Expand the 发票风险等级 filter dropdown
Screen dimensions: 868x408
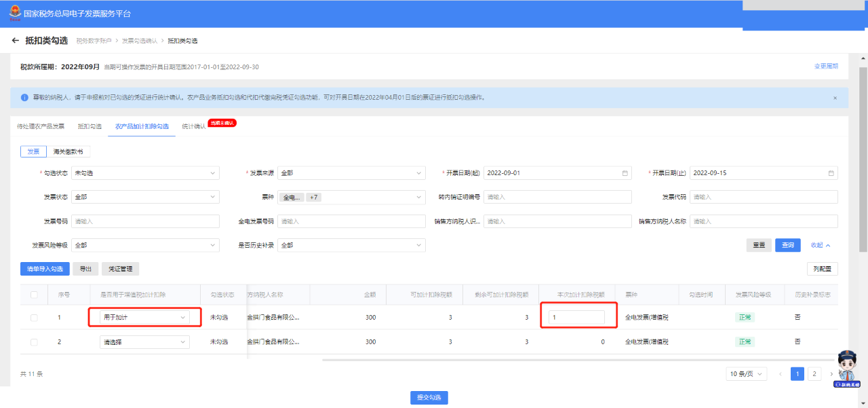click(145, 245)
